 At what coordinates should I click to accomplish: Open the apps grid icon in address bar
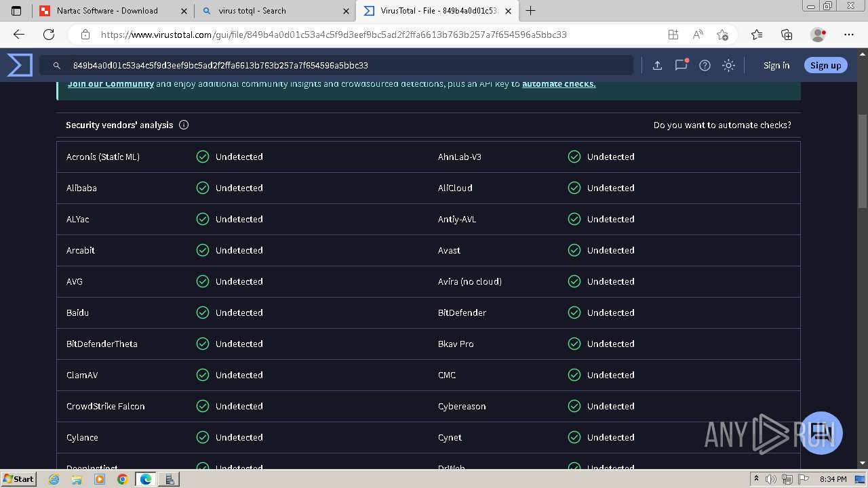(673, 35)
